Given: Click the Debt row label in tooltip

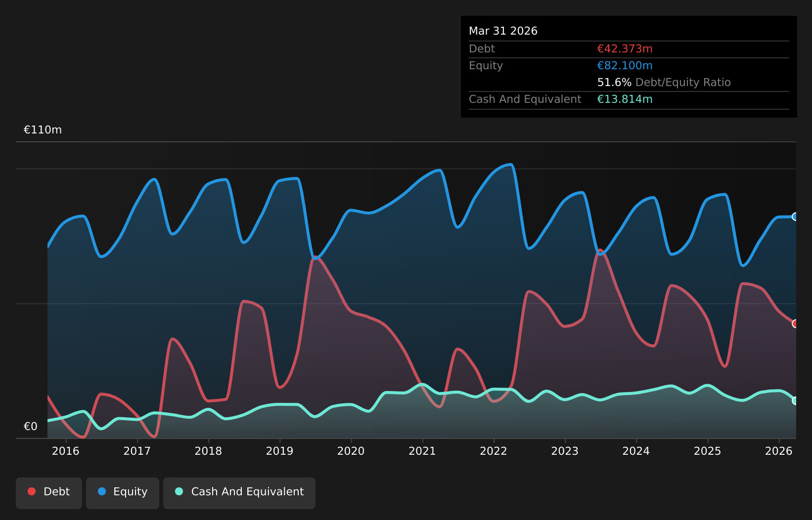Looking at the screenshot, I should pos(482,49).
